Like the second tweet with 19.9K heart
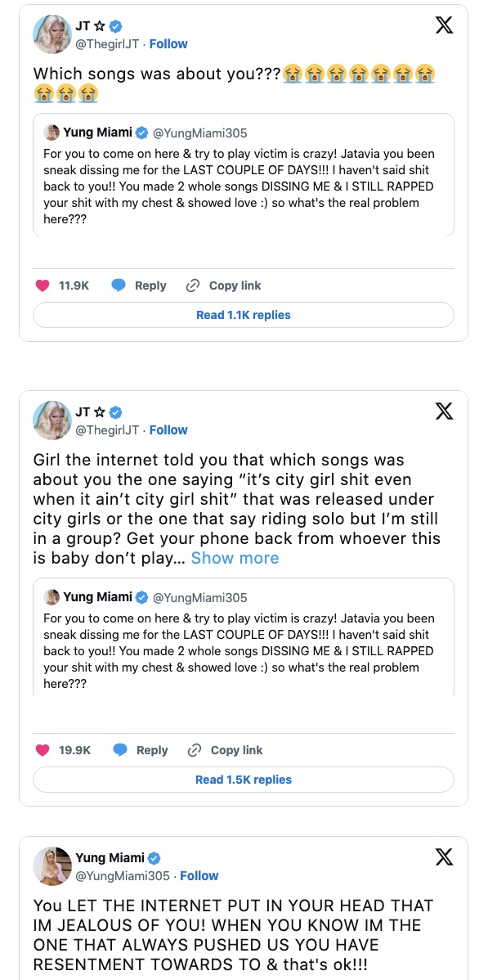This screenshot has height=980, width=497. tap(43, 750)
